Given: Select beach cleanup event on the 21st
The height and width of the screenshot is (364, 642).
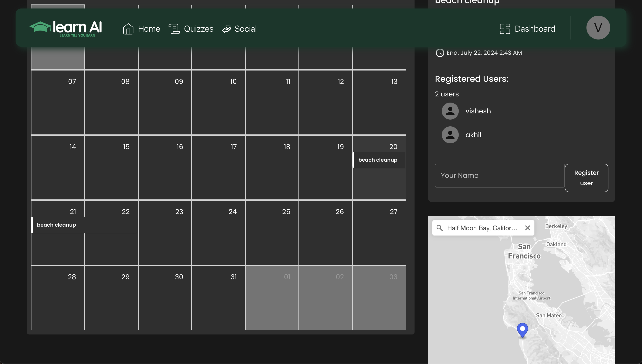Looking at the screenshot, I should click(57, 225).
